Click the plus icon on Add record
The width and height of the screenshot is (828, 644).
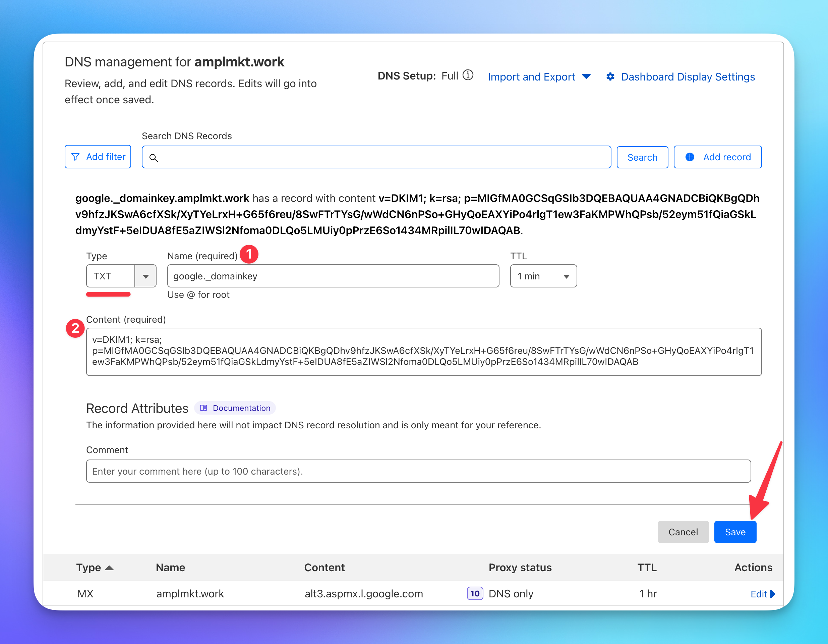(x=690, y=157)
